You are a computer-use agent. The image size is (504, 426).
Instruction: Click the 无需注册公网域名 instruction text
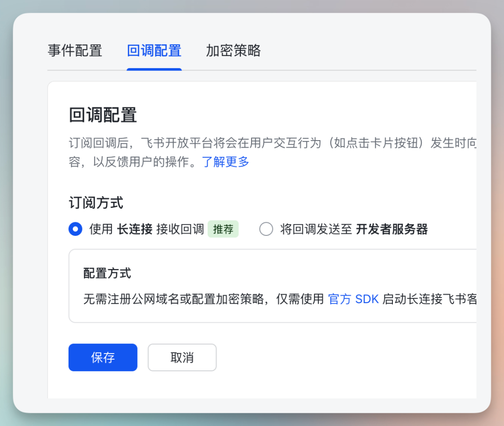[203, 299]
